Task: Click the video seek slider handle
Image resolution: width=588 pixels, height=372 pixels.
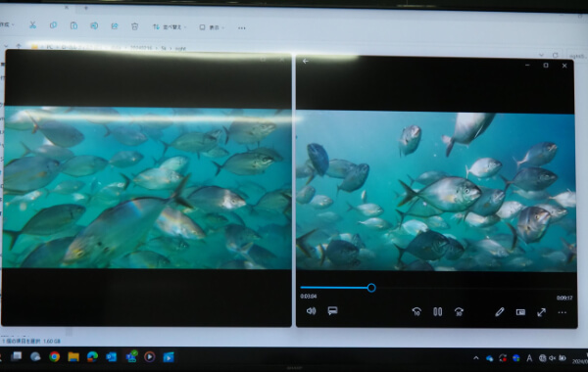Action: tap(371, 288)
